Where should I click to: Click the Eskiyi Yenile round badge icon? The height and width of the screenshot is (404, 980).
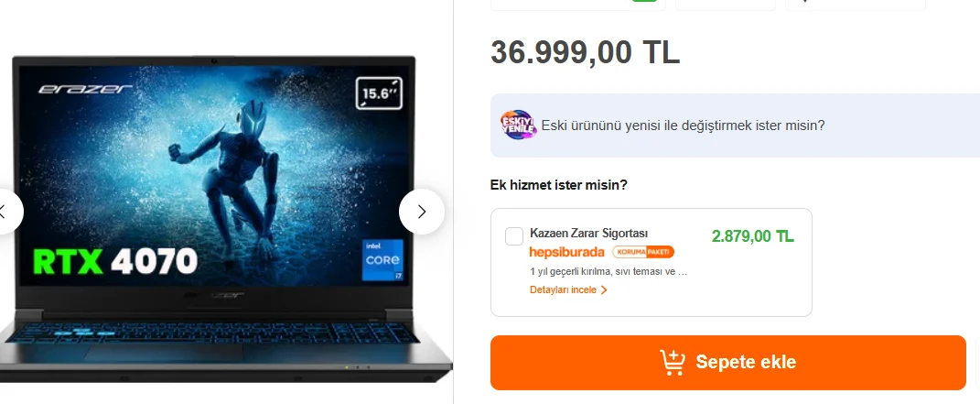pos(518,126)
